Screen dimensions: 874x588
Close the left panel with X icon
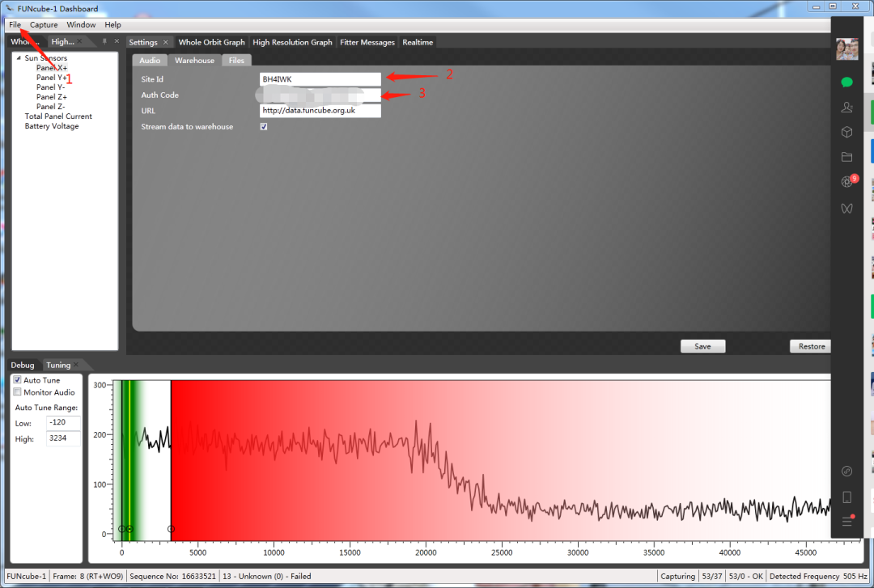pyautogui.click(x=117, y=41)
